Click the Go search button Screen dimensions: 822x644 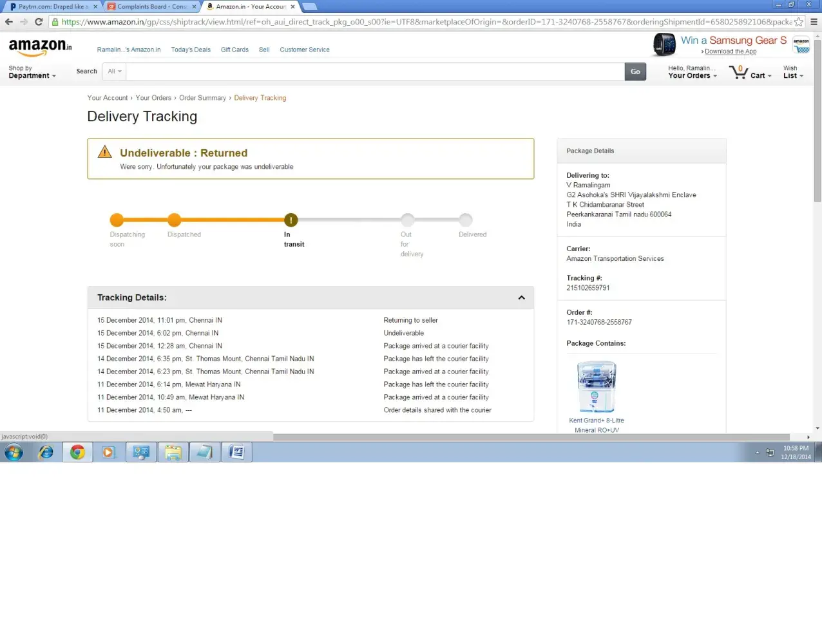click(x=635, y=71)
